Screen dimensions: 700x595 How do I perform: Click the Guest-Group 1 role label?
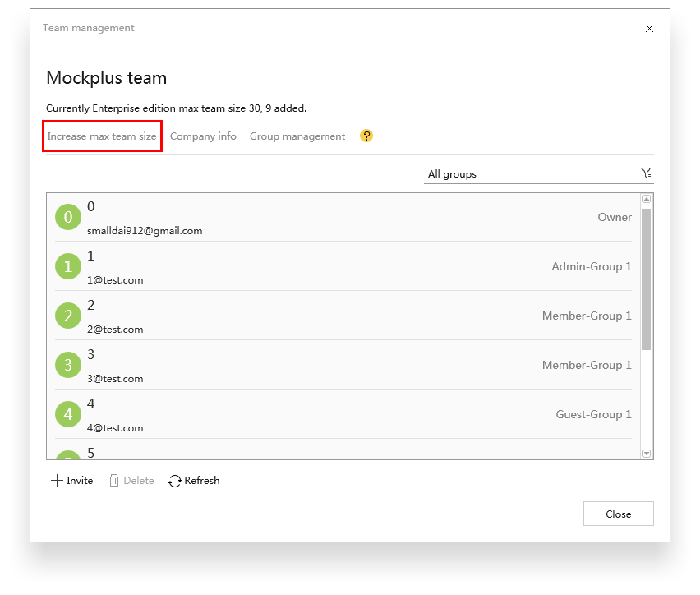tap(593, 414)
